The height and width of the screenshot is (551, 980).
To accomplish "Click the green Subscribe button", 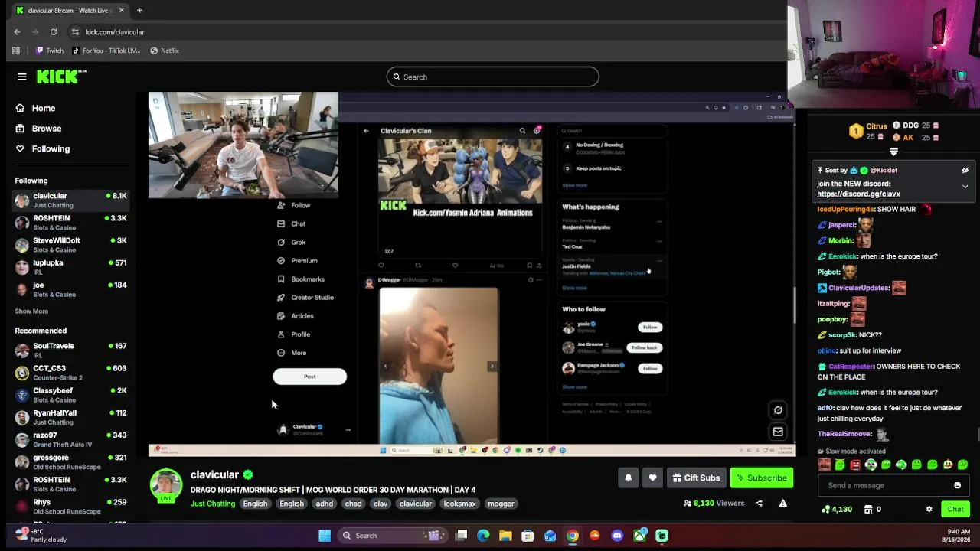I will [x=761, y=478].
